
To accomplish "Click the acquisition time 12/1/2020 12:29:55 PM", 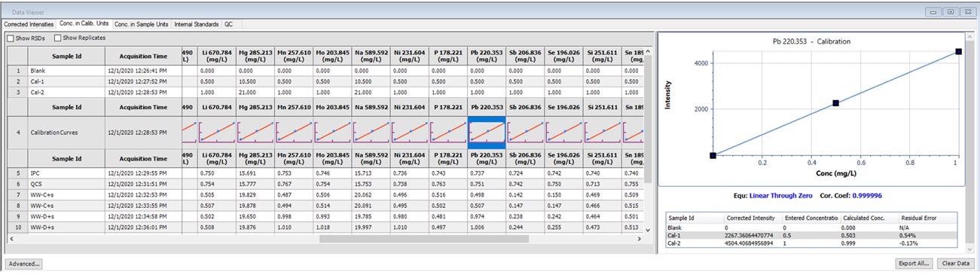I will (138, 173).
